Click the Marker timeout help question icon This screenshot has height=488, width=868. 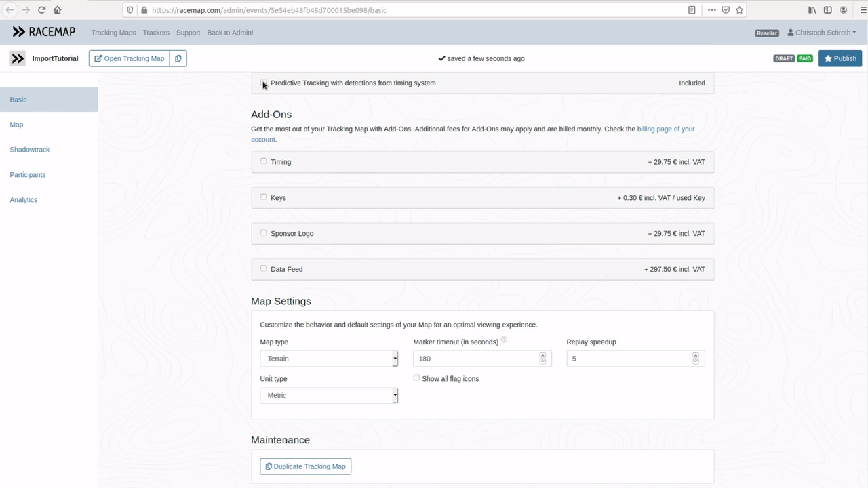[504, 340]
